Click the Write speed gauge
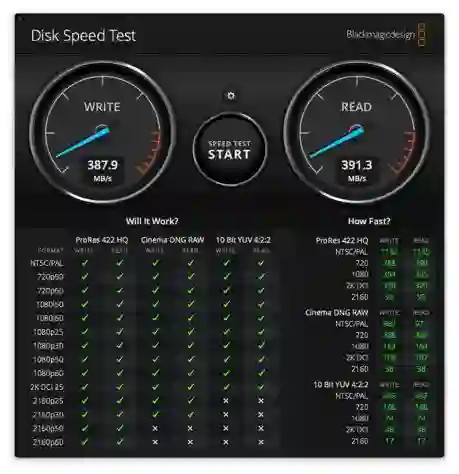This screenshot has height=474, width=459. click(102, 132)
